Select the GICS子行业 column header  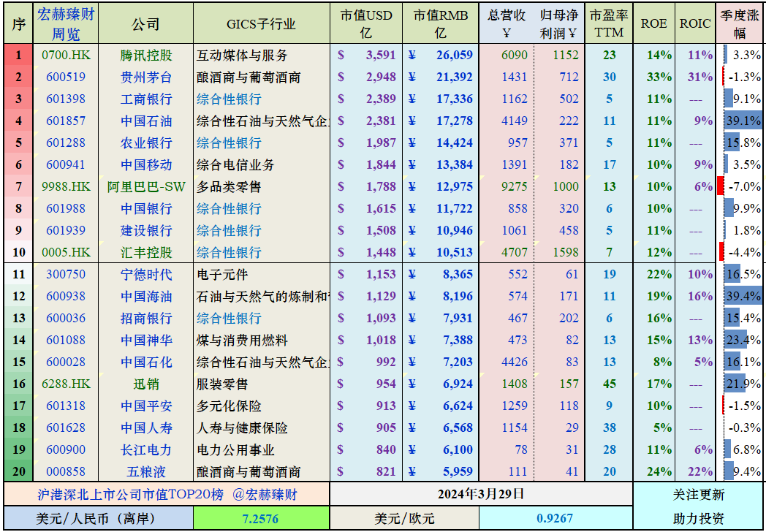click(262, 23)
